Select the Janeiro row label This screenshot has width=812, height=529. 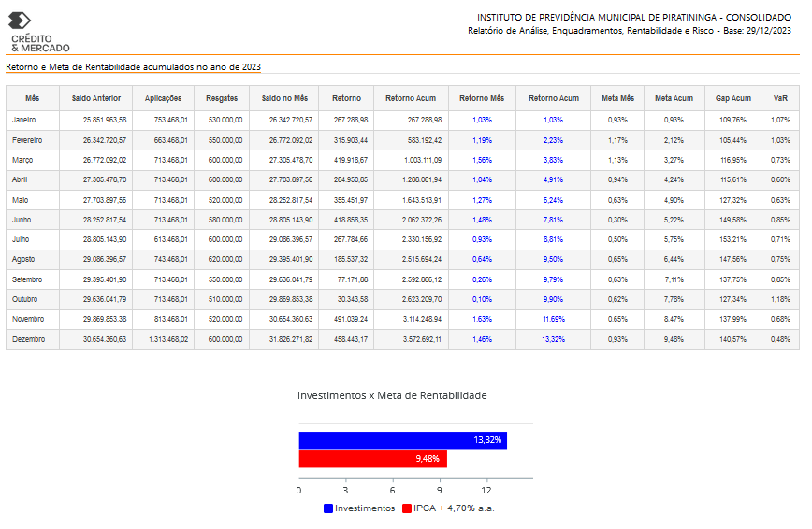23,120
